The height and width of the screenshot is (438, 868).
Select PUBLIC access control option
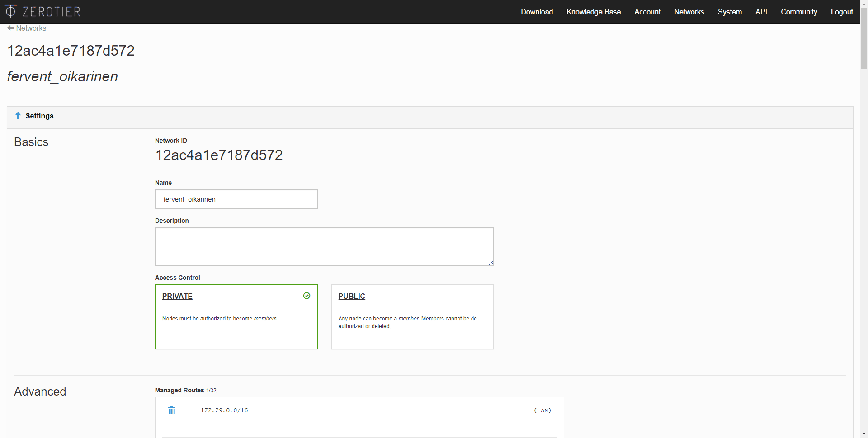coord(412,317)
